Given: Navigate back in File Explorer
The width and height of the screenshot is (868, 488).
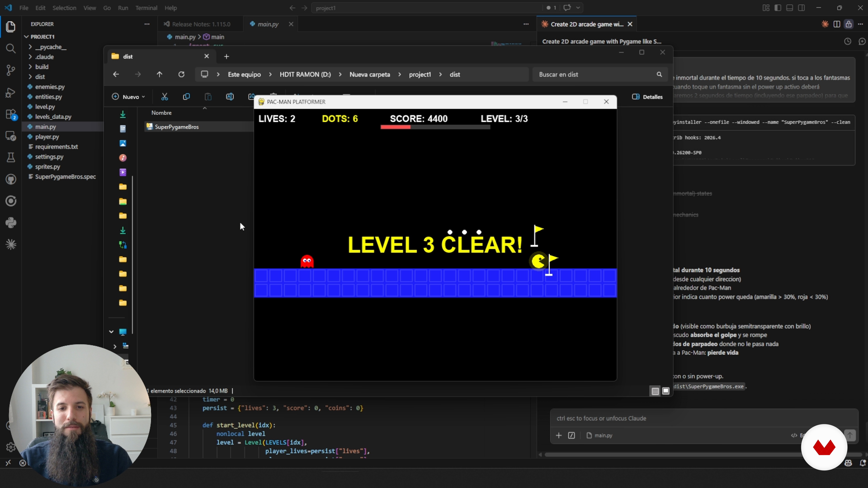Looking at the screenshot, I should pyautogui.click(x=116, y=74).
